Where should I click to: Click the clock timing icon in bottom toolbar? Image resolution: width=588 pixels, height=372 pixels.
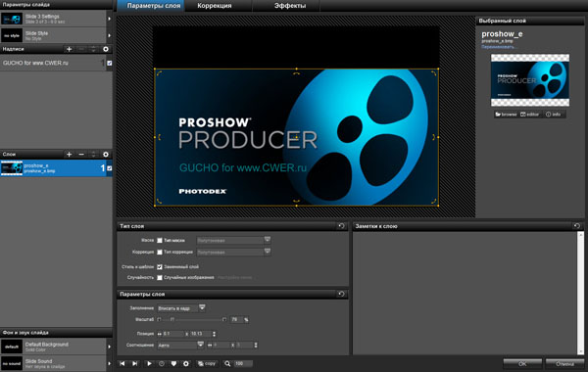click(x=162, y=363)
